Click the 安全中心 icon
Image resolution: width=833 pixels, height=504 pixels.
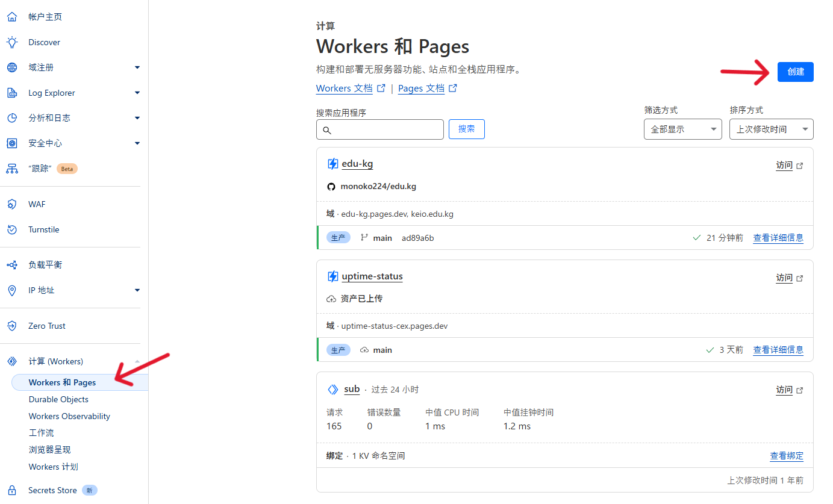pos(11,143)
